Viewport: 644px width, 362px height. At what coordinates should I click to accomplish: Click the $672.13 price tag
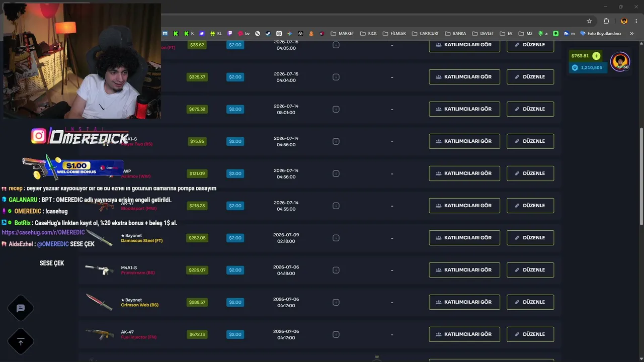[197, 334]
